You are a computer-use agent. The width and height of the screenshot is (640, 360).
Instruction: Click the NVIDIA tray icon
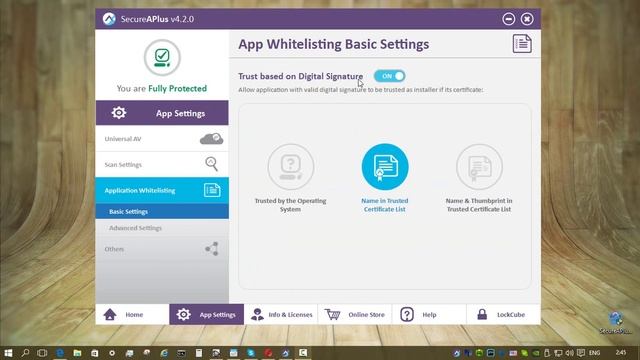[536, 353]
